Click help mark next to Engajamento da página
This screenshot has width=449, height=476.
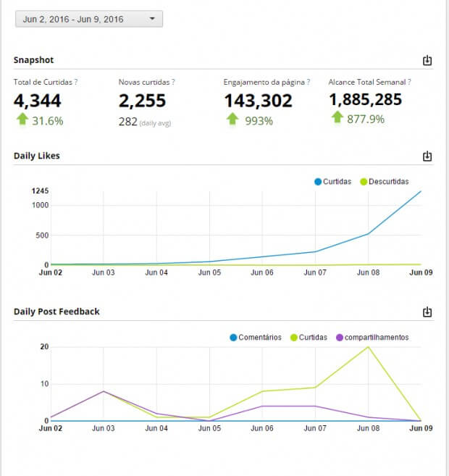(x=309, y=82)
